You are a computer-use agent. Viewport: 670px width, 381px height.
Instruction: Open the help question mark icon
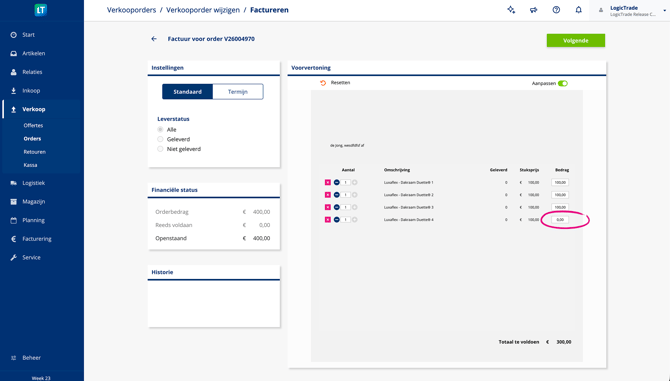pyautogui.click(x=556, y=10)
